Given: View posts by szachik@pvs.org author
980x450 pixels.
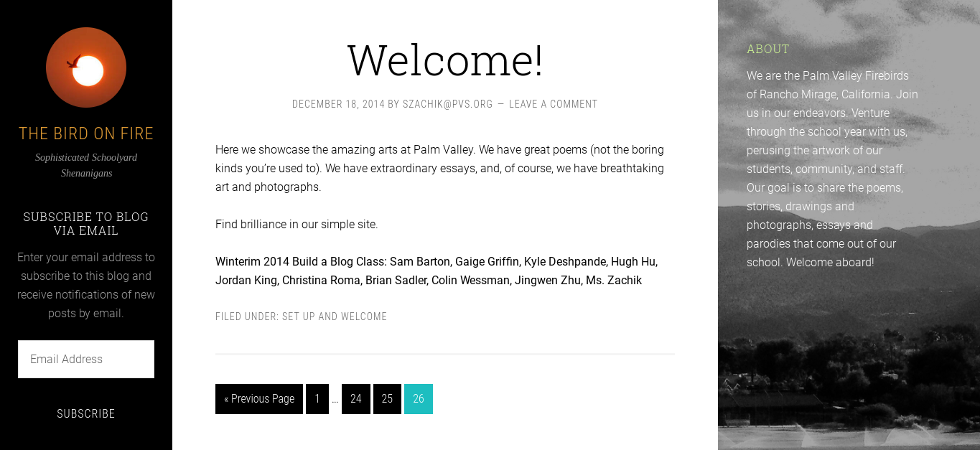Looking at the screenshot, I should click(448, 104).
